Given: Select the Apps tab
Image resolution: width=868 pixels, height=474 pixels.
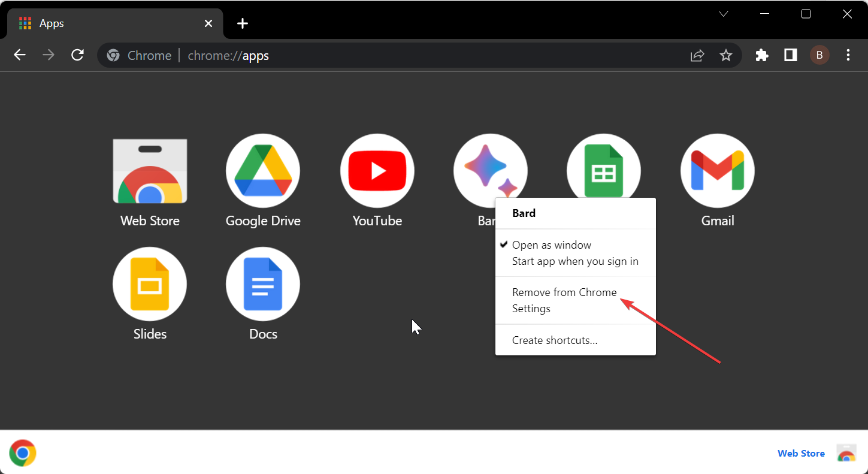Looking at the screenshot, I should (x=115, y=23).
